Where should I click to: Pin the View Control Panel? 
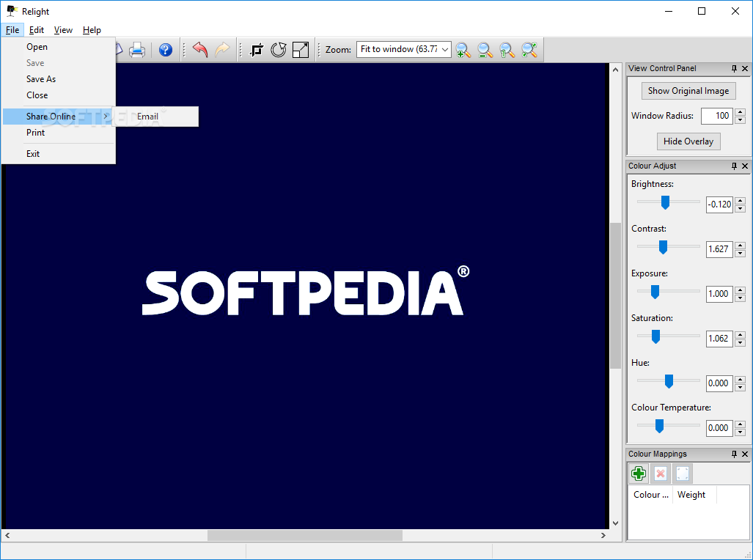coord(734,69)
